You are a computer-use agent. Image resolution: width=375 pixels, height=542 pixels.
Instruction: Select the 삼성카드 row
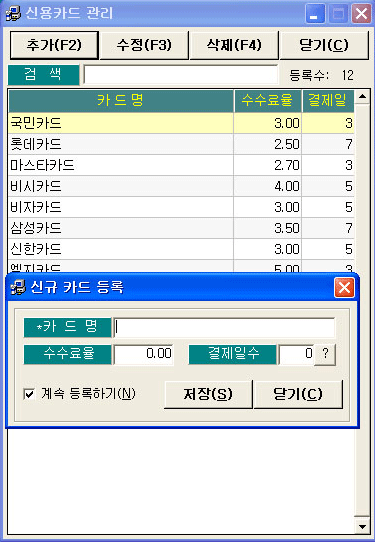pos(181,228)
